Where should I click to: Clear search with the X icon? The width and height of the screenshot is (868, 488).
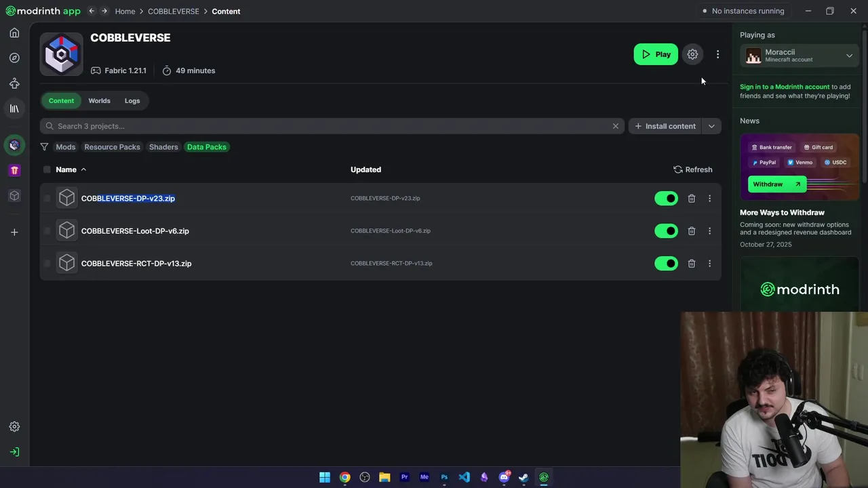point(616,126)
